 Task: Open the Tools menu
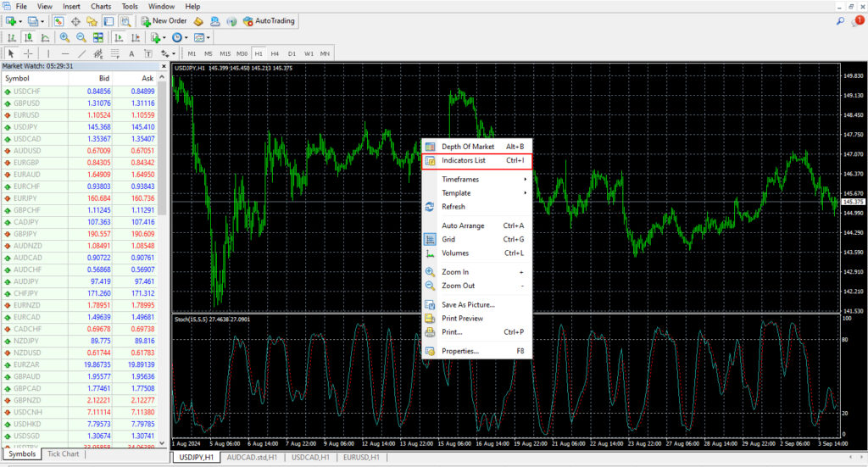click(130, 6)
